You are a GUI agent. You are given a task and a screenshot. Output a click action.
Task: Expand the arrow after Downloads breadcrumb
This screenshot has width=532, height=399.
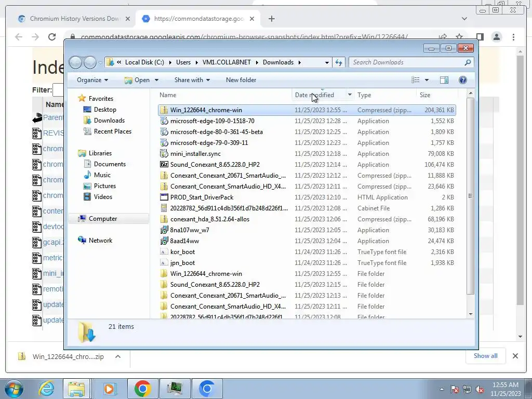(x=299, y=62)
